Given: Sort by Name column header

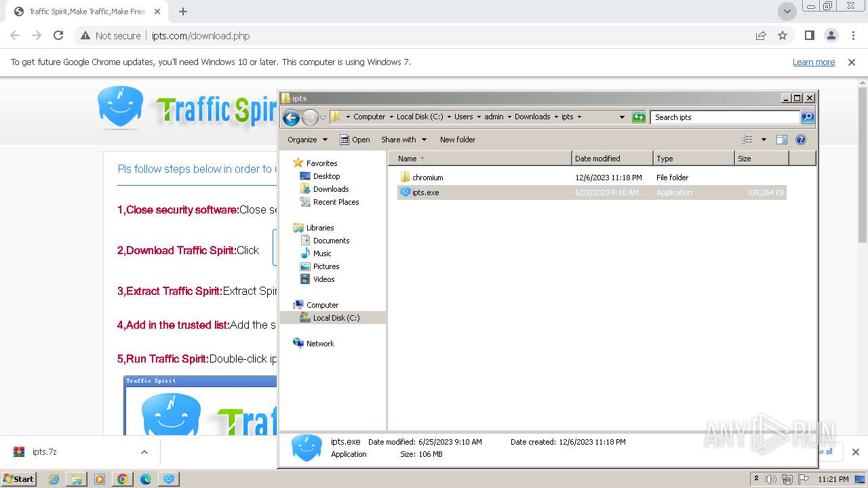Looking at the screenshot, I should [480, 159].
